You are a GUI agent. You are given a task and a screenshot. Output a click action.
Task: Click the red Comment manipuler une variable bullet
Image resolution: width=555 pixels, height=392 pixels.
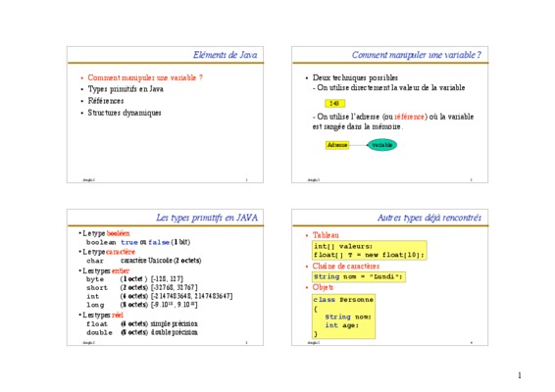[x=145, y=77]
